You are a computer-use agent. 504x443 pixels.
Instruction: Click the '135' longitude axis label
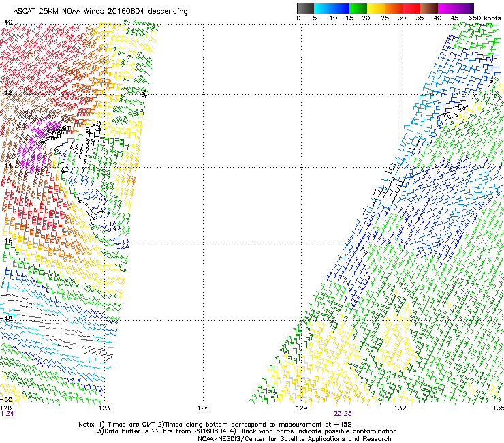tap(499, 408)
